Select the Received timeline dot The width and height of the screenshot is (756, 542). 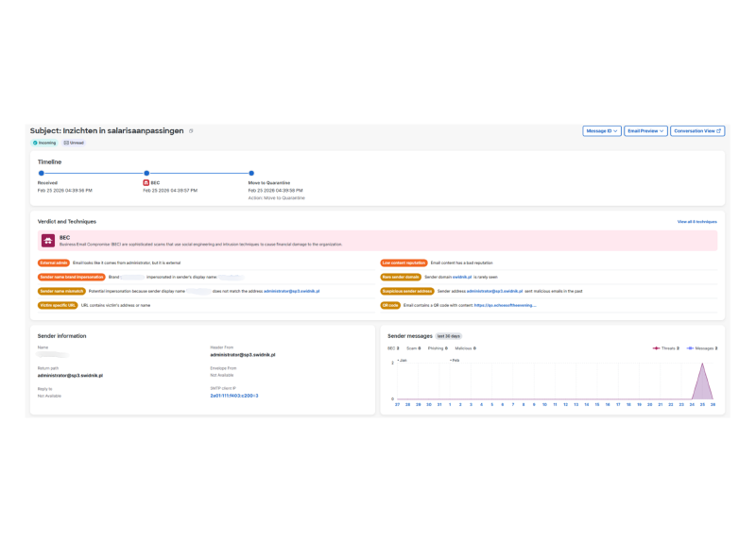point(42,173)
